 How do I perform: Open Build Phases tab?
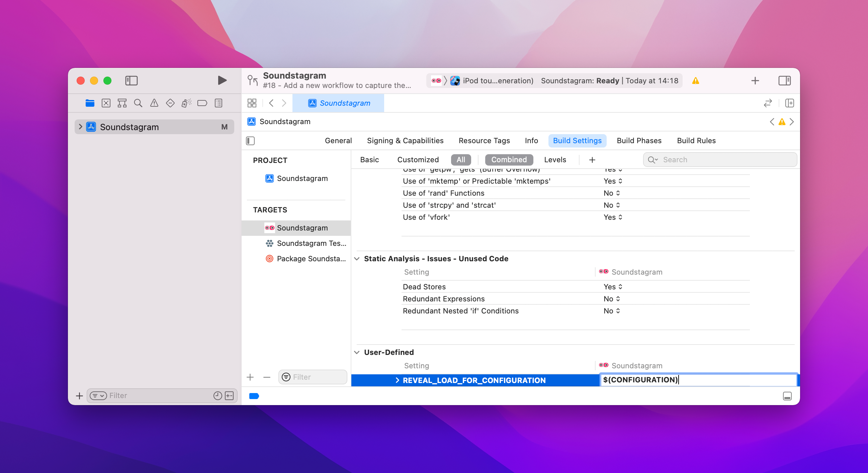(x=639, y=140)
